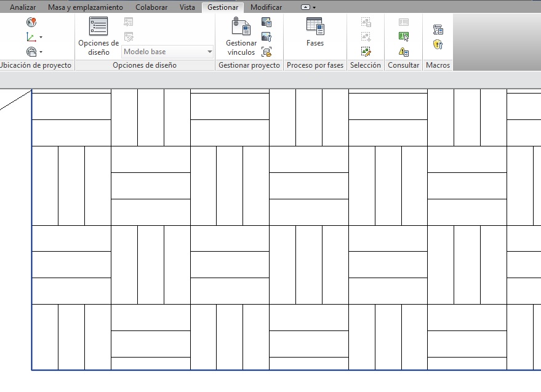Click the Location globe icon
Screen dimensions: 541x392
pyautogui.click(x=31, y=22)
